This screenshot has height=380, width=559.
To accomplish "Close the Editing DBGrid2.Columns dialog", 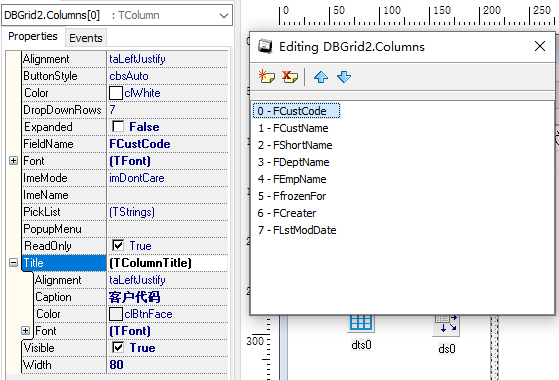I will pos(540,46).
